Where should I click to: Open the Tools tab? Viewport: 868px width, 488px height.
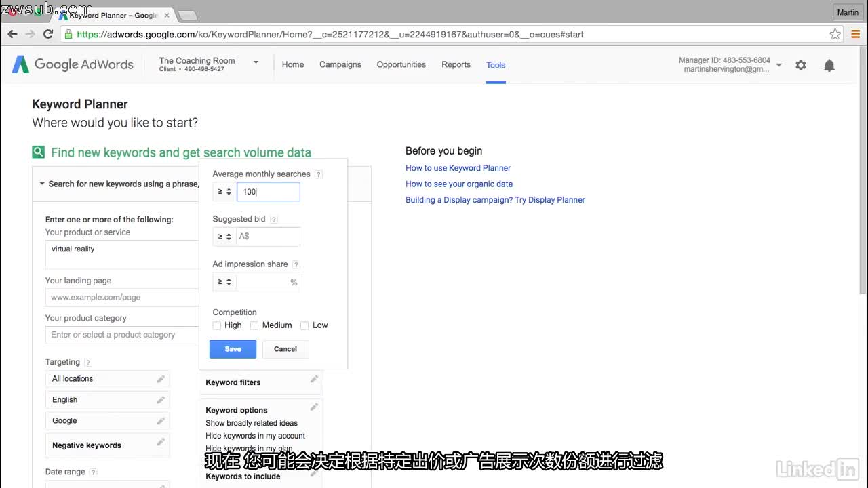(496, 65)
